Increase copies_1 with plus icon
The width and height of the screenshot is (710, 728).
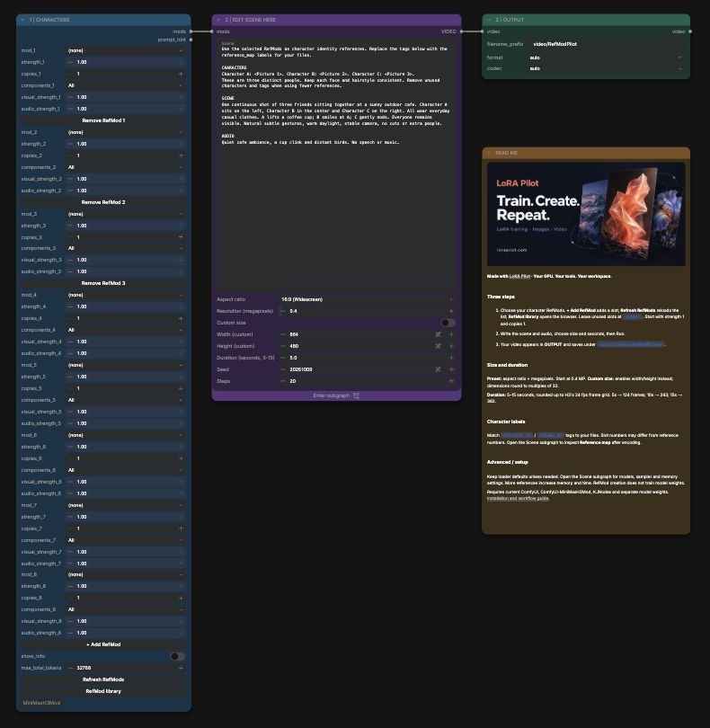click(x=181, y=74)
